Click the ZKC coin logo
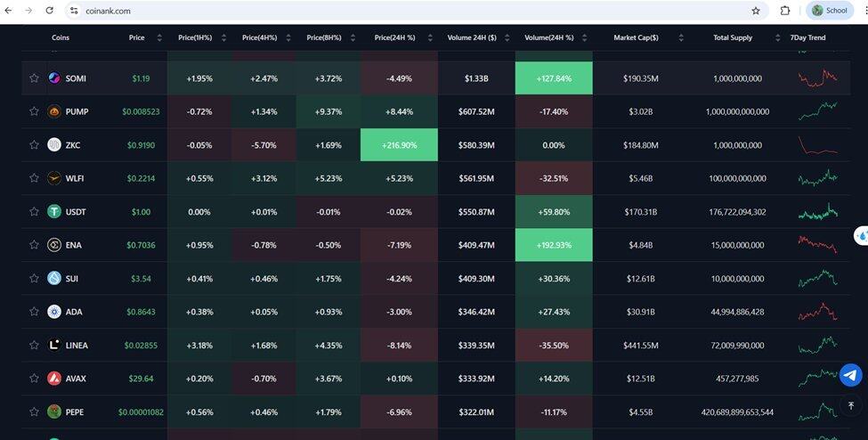868x440 pixels. pos(54,144)
